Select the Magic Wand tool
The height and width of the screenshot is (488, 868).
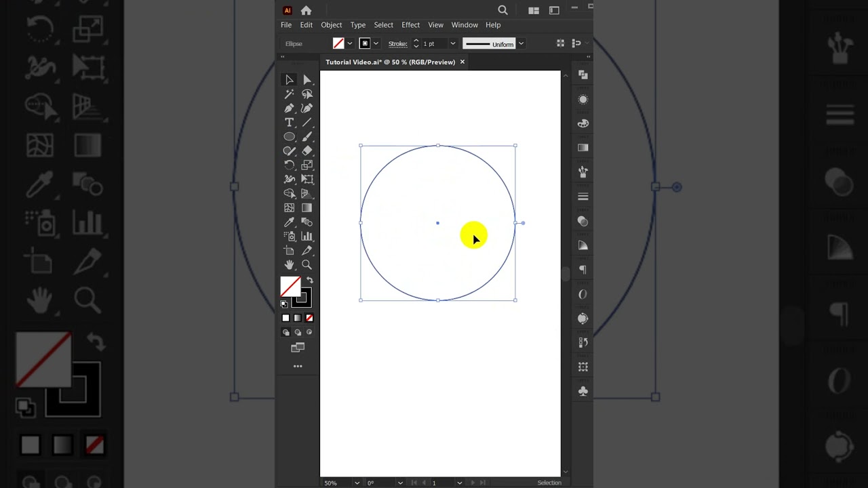(x=290, y=94)
